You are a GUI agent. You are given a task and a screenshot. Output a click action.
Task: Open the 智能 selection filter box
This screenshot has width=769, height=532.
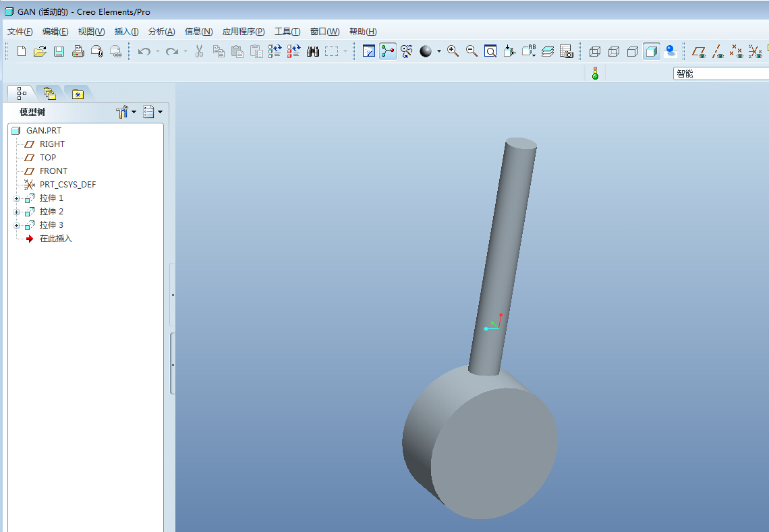721,73
